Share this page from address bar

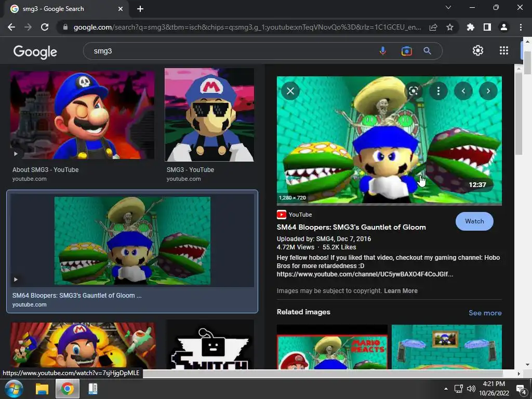(433, 27)
